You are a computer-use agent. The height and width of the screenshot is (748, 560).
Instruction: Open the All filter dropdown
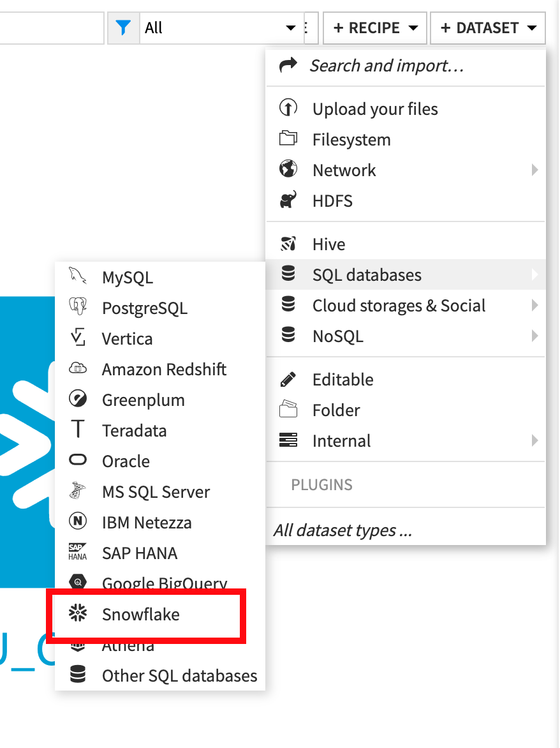click(220, 28)
